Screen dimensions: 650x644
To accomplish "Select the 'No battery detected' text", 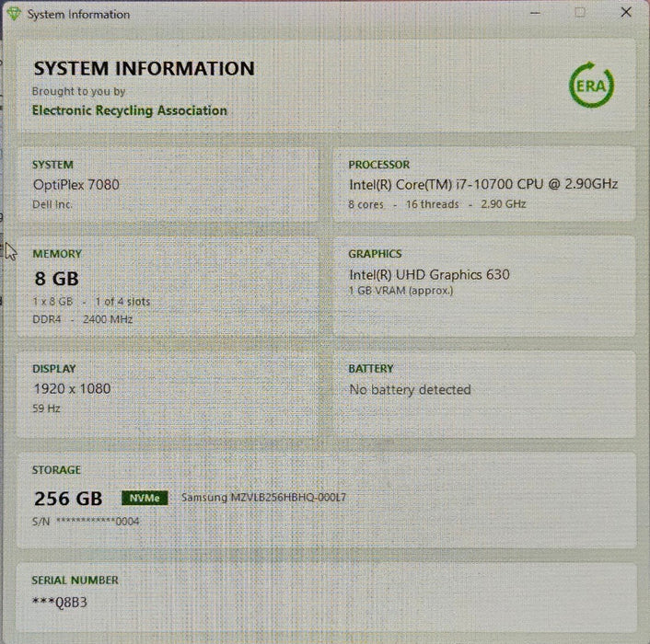I will pyautogui.click(x=411, y=389).
